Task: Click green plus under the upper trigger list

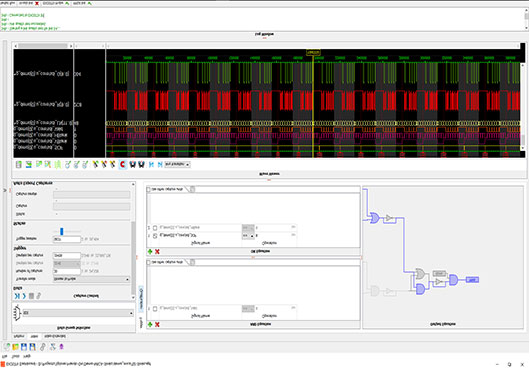Action: pyautogui.click(x=150, y=252)
